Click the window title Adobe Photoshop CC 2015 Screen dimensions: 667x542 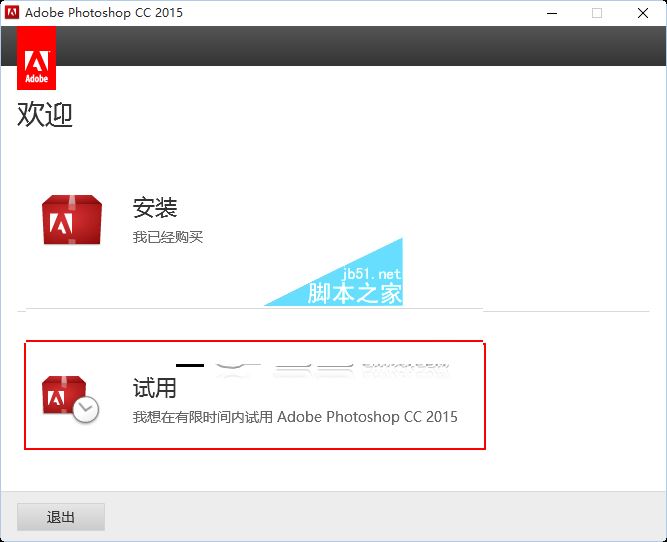[x=104, y=13]
